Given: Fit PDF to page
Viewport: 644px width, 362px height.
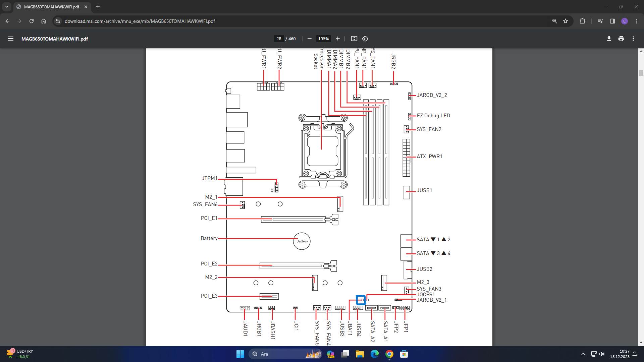Looking at the screenshot, I should tap(354, 39).
